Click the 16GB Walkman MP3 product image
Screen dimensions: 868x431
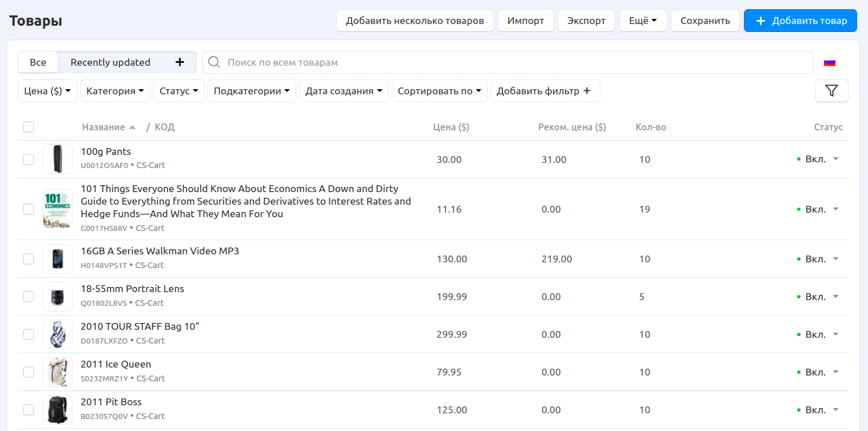coord(58,259)
